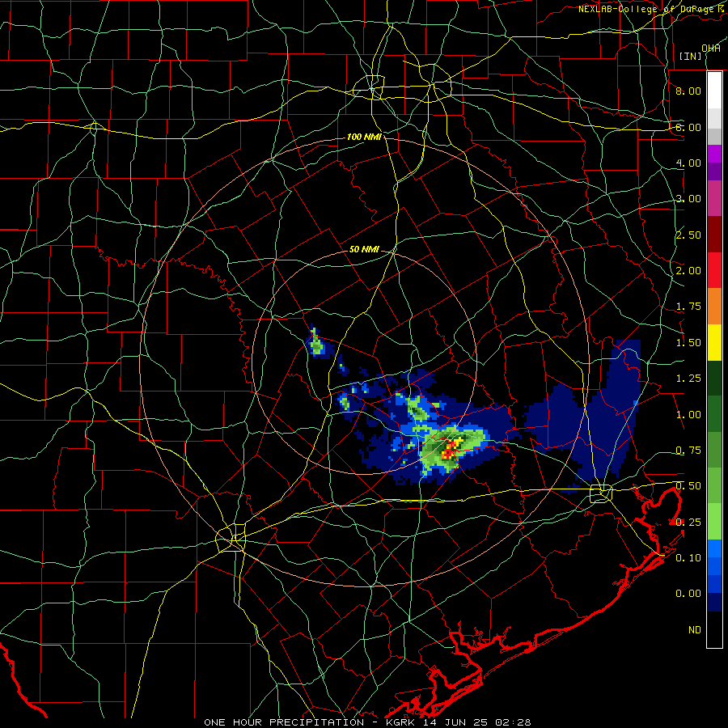
Task: Click the OHA product code label
Action: tap(711, 49)
